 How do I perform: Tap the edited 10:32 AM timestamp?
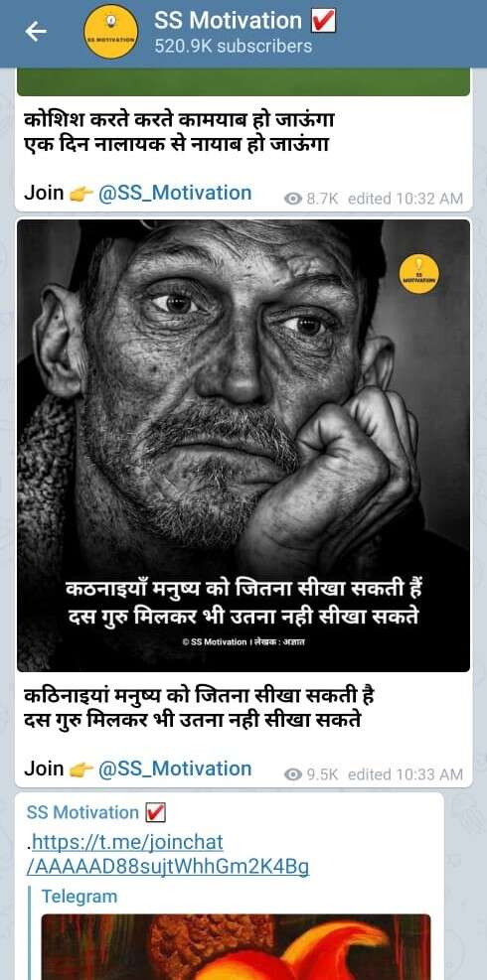(x=406, y=199)
